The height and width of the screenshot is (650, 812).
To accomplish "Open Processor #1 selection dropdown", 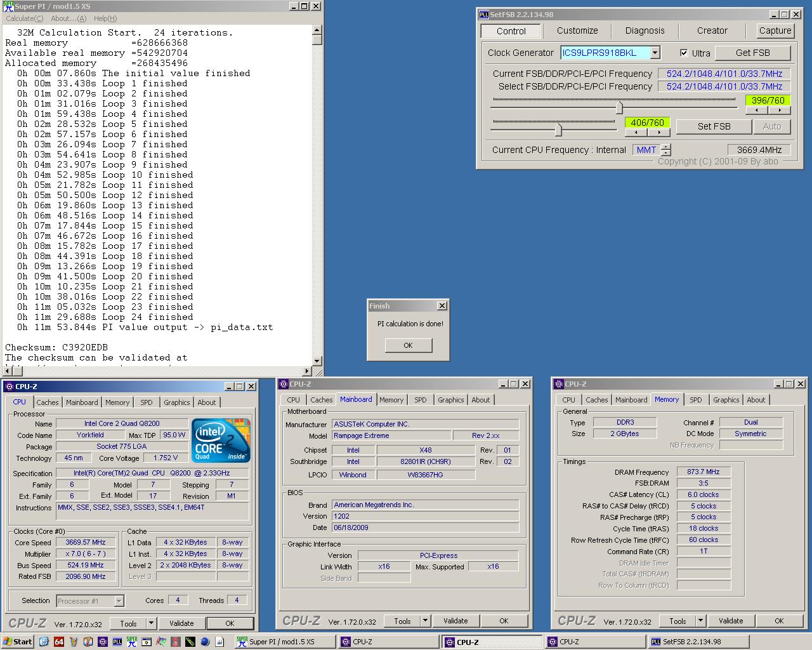I will (x=119, y=600).
